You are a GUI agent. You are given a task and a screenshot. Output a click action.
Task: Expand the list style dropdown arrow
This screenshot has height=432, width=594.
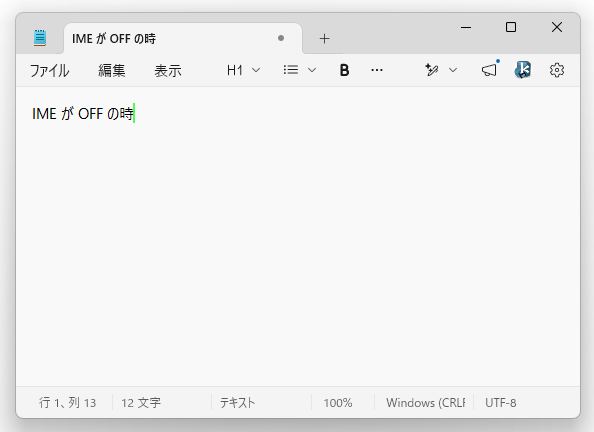coord(312,70)
